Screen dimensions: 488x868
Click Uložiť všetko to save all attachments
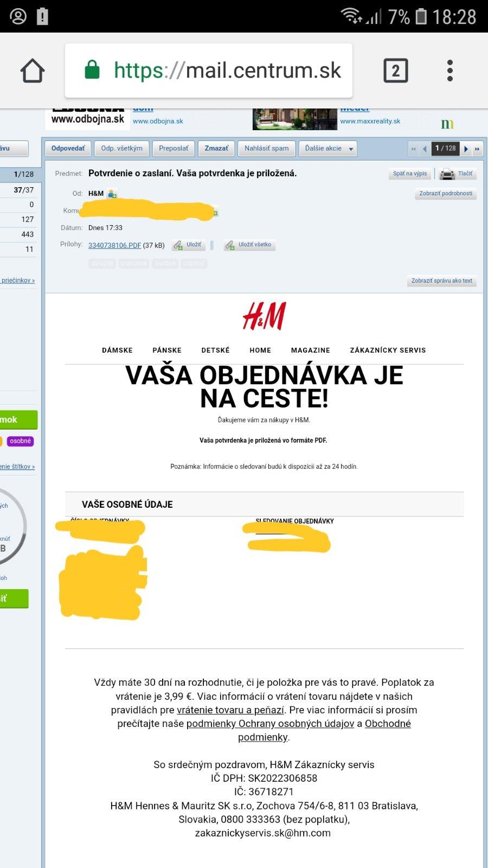click(x=249, y=245)
